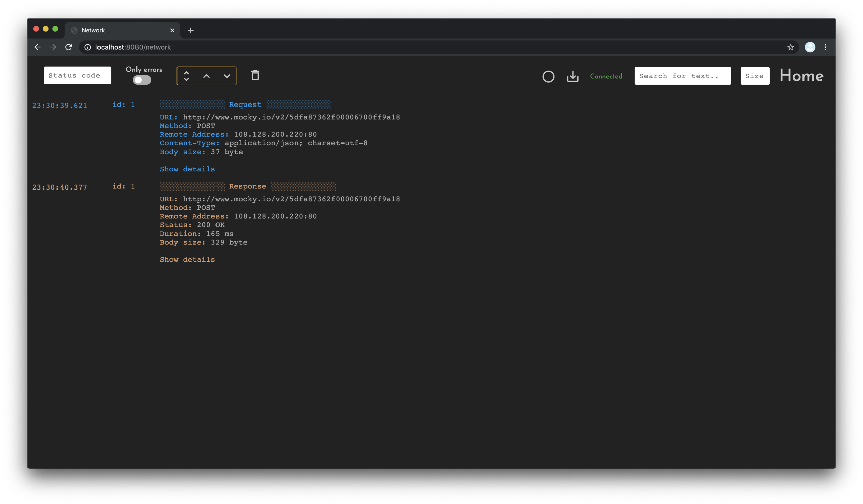Click the up chevron sort button

(206, 76)
